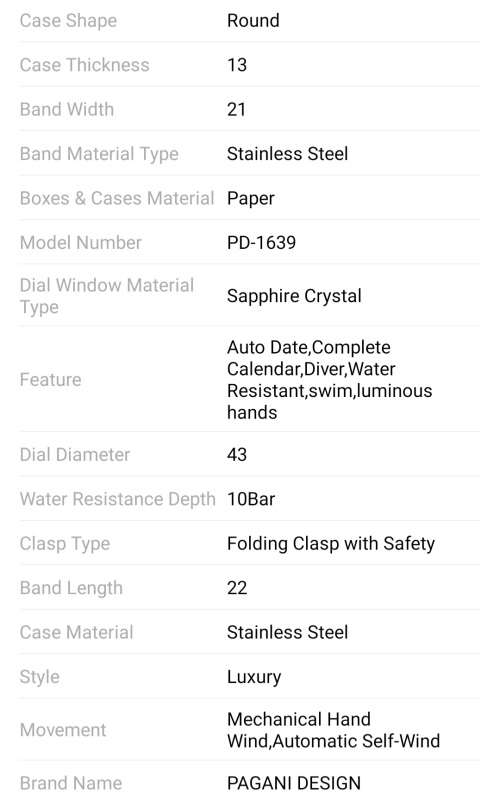This screenshot has width=500, height=800.
Task: Click the Dial Diameter value 43
Action: [x=237, y=455]
